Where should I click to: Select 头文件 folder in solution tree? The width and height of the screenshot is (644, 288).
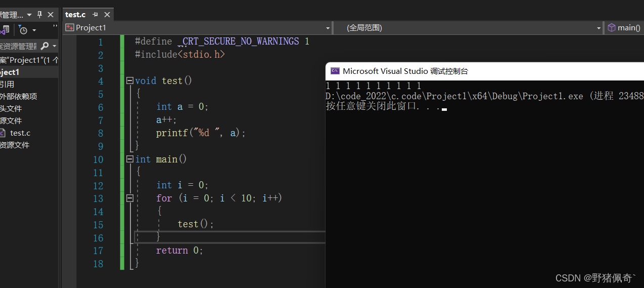click(x=11, y=109)
